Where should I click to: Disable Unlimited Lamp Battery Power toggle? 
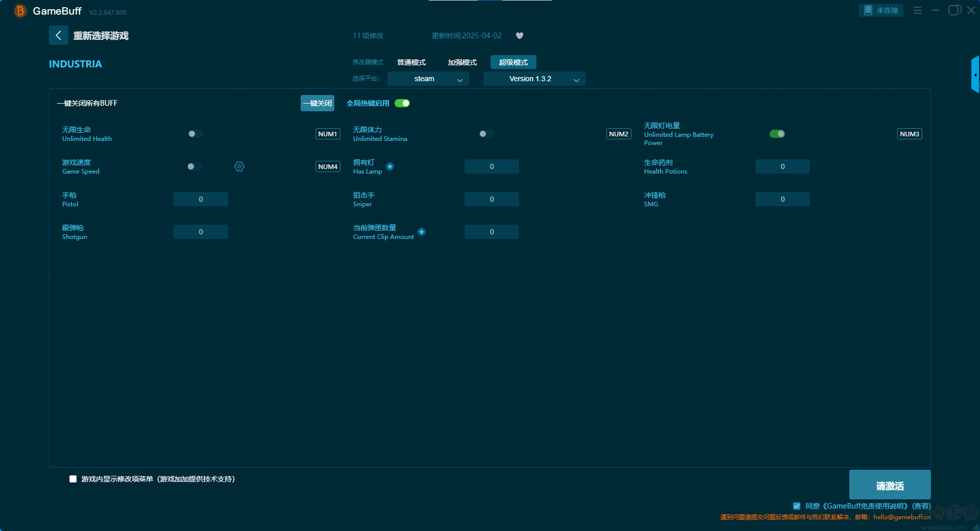777,134
